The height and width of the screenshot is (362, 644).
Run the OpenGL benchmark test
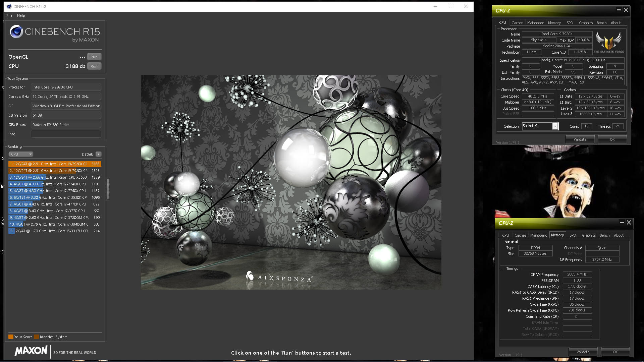(x=94, y=57)
